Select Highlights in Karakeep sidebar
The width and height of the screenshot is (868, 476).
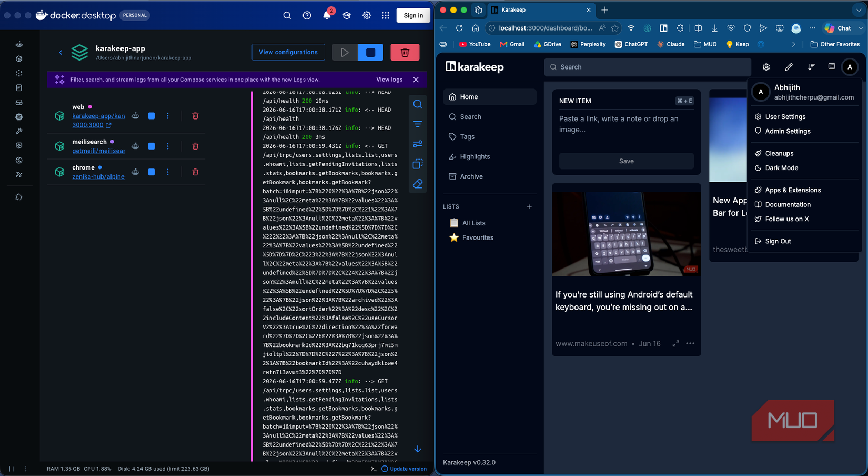(490, 157)
